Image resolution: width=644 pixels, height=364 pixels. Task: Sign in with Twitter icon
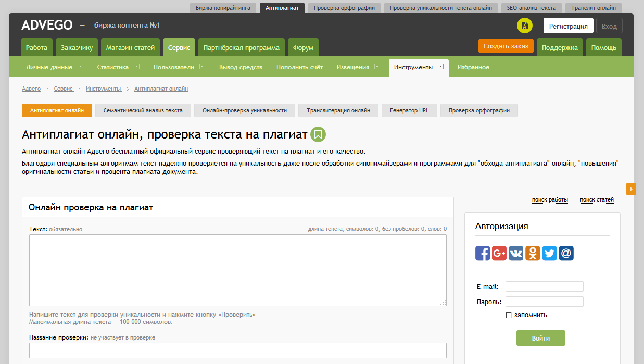[x=549, y=253]
